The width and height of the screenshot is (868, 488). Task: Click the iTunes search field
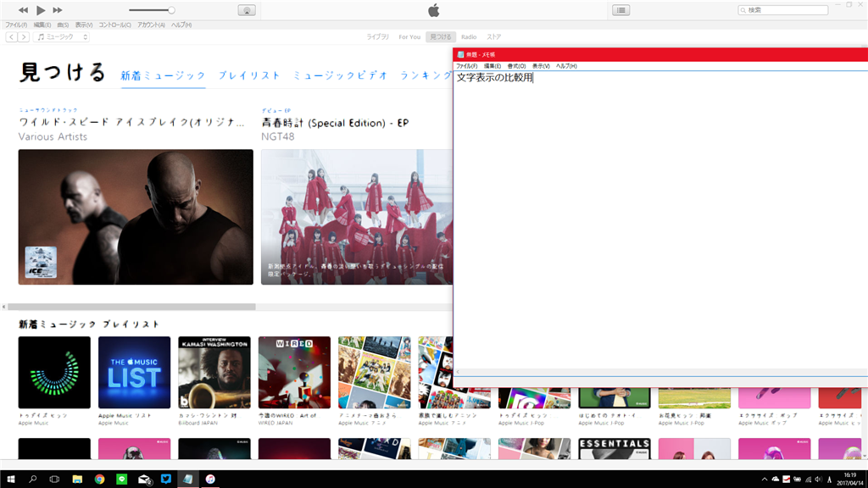tap(782, 10)
